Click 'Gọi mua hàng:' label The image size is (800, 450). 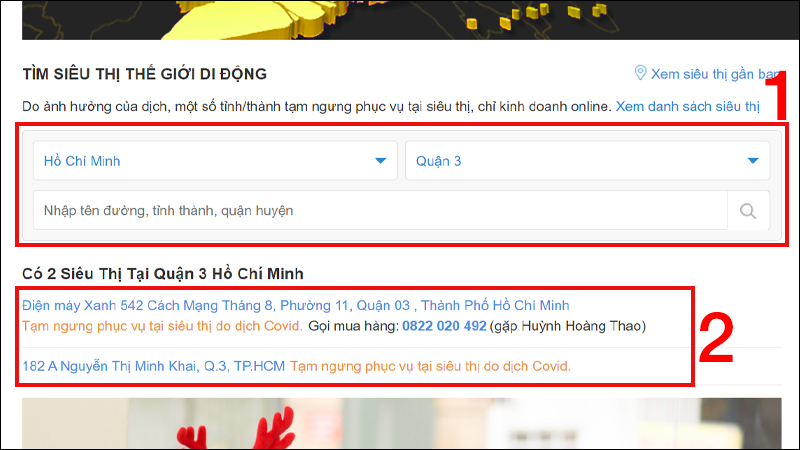(x=354, y=326)
